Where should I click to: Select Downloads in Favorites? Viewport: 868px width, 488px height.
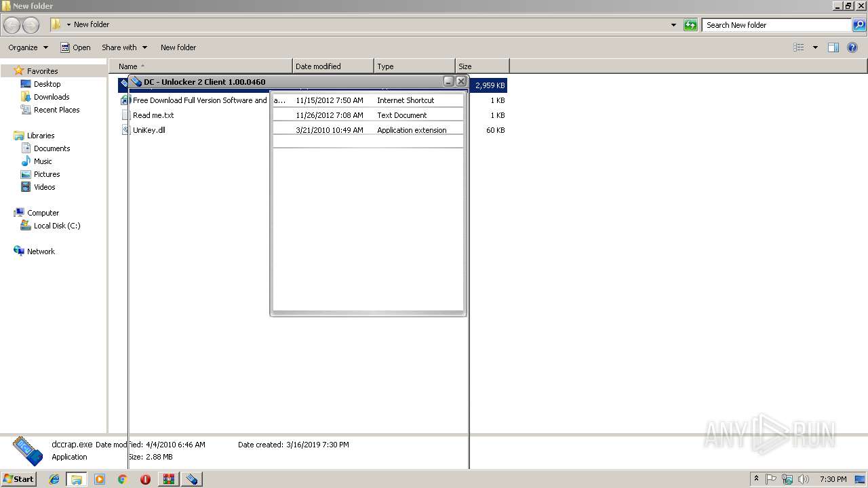coord(52,97)
